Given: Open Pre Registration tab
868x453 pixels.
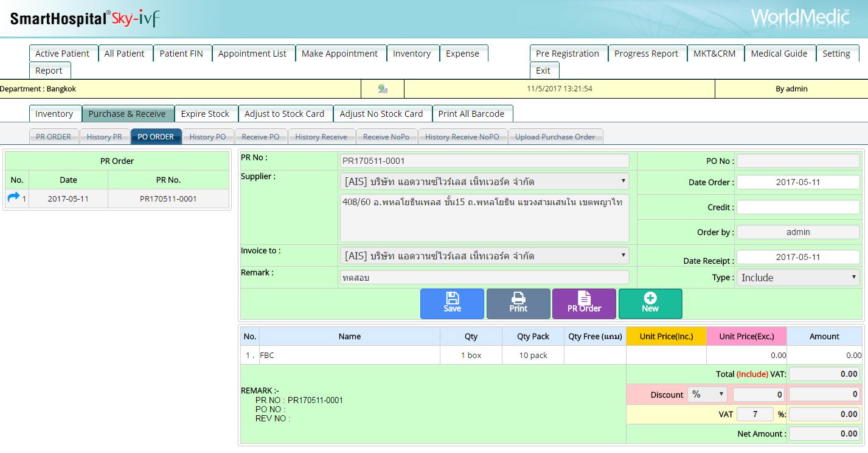Looking at the screenshot, I should point(568,54).
